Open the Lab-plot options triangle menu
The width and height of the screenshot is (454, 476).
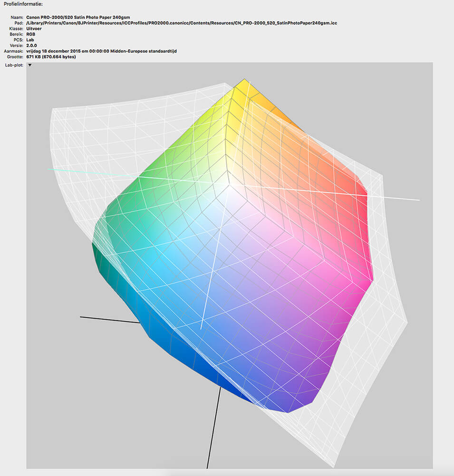pyautogui.click(x=30, y=65)
